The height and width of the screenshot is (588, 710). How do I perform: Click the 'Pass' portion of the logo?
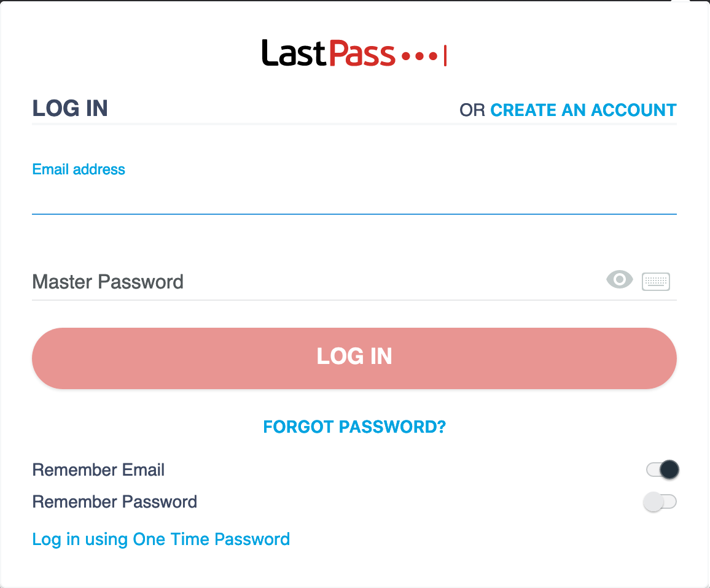click(363, 53)
